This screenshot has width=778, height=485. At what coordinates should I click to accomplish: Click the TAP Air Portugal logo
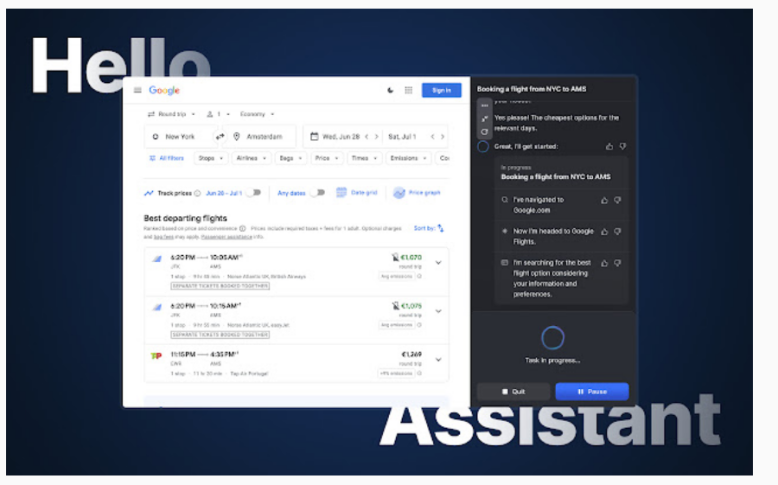click(156, 356)
